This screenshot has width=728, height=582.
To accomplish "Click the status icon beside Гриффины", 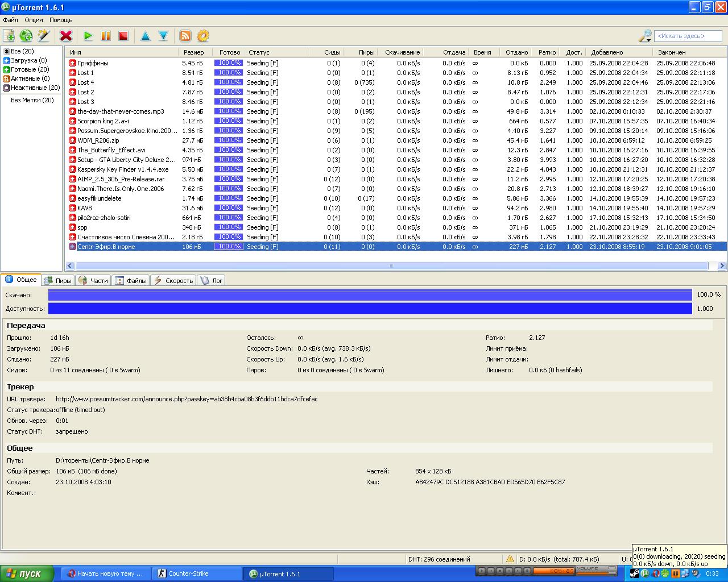I will [72, 63].
